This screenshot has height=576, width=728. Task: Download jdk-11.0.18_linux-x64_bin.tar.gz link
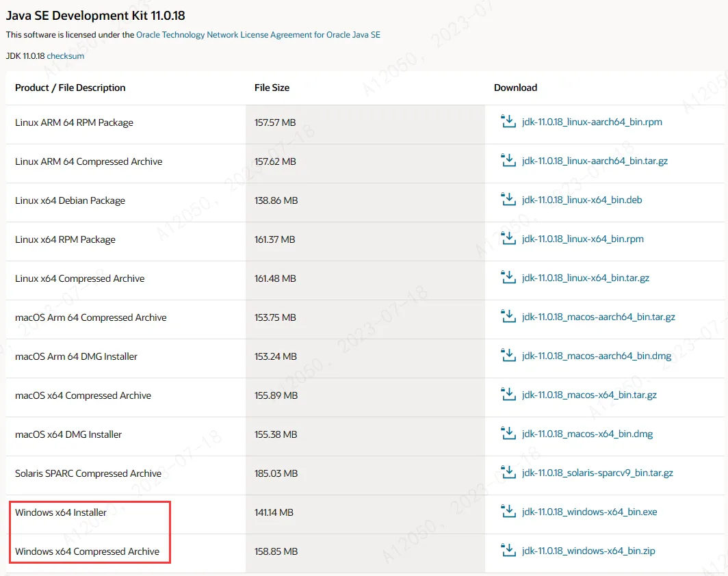tap(586, 278)
